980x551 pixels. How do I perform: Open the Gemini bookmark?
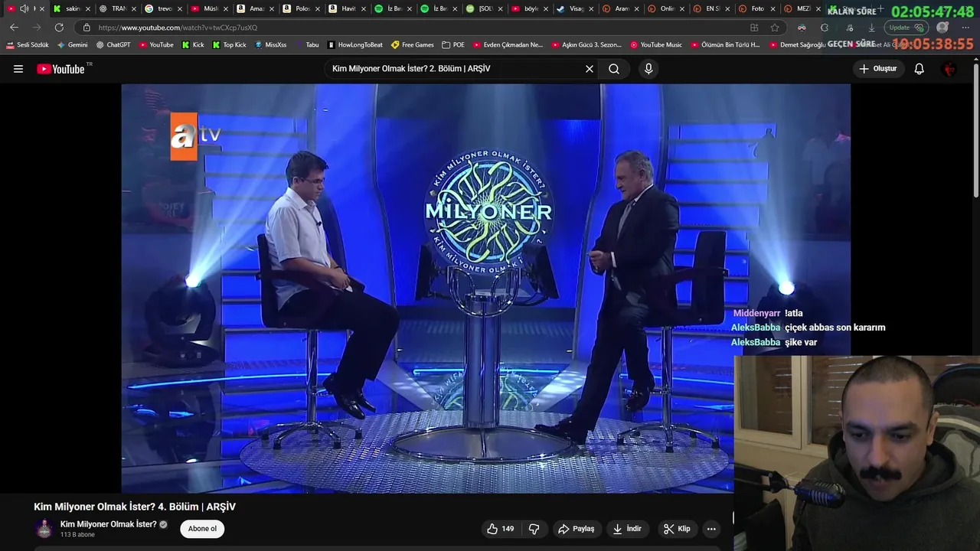pyautogui.click(x=73, y=45)
